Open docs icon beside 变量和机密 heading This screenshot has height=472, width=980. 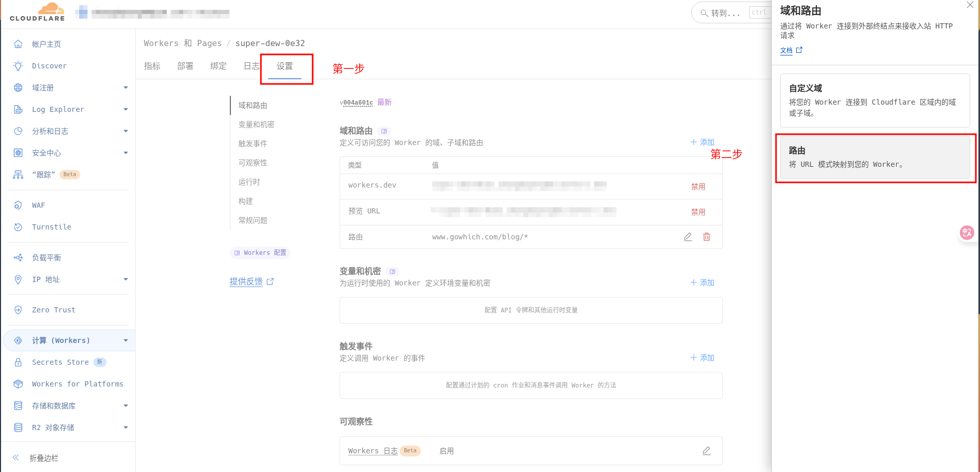click(392, 271)
